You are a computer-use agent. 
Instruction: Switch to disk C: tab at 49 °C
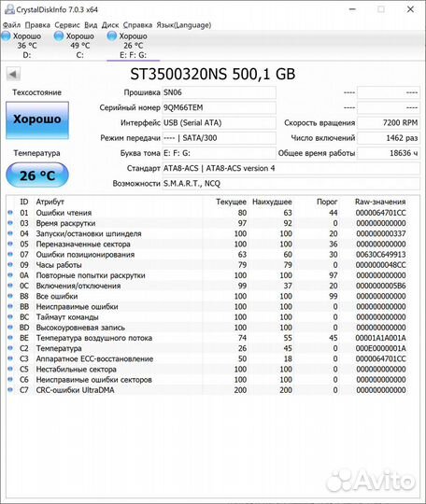pos(79,46)
